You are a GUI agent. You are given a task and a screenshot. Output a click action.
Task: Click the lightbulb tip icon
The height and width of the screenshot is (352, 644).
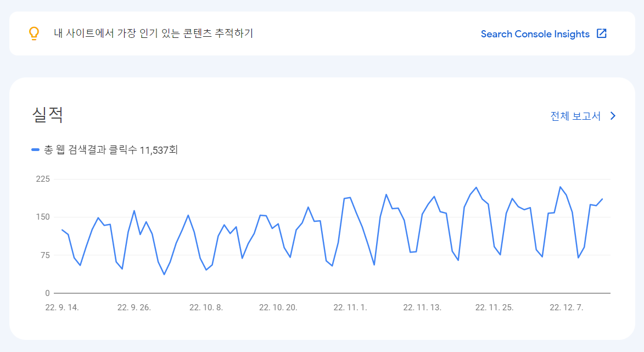tap(35, 33)
